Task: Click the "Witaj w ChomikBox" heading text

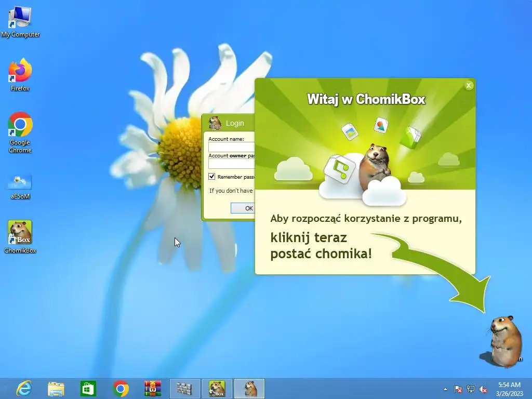Action: tap(366, 99)
